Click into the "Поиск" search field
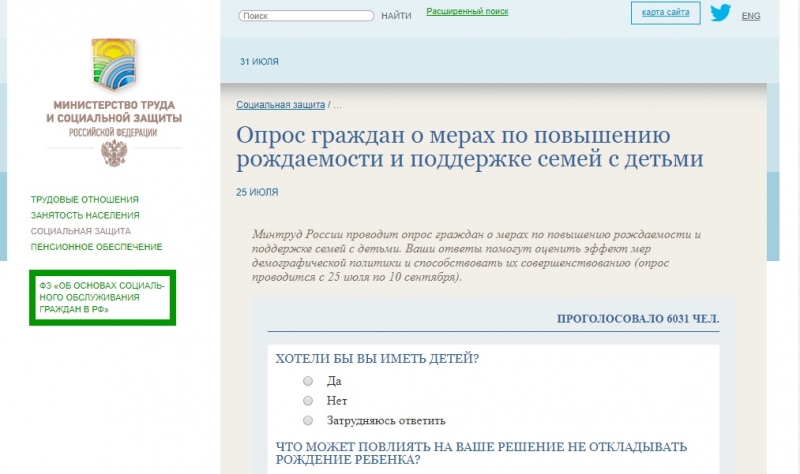Image resolution: width=800 pixels, height=474 pixels. coord(306,16)
